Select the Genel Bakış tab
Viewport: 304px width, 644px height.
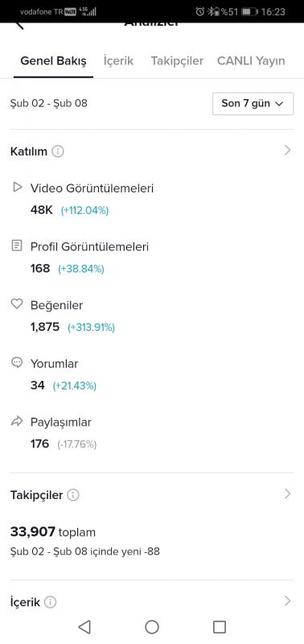[x=53, y=61]
